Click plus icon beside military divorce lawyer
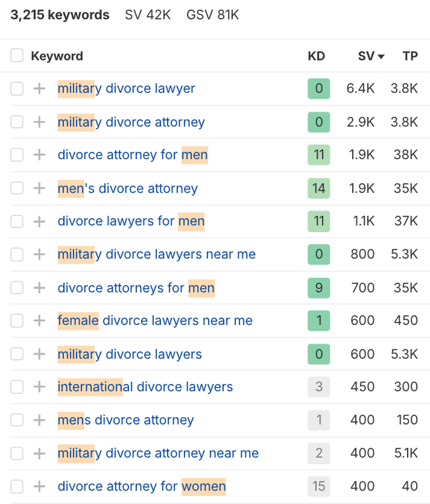The image size is (430, 504). (x=39, y=88)
